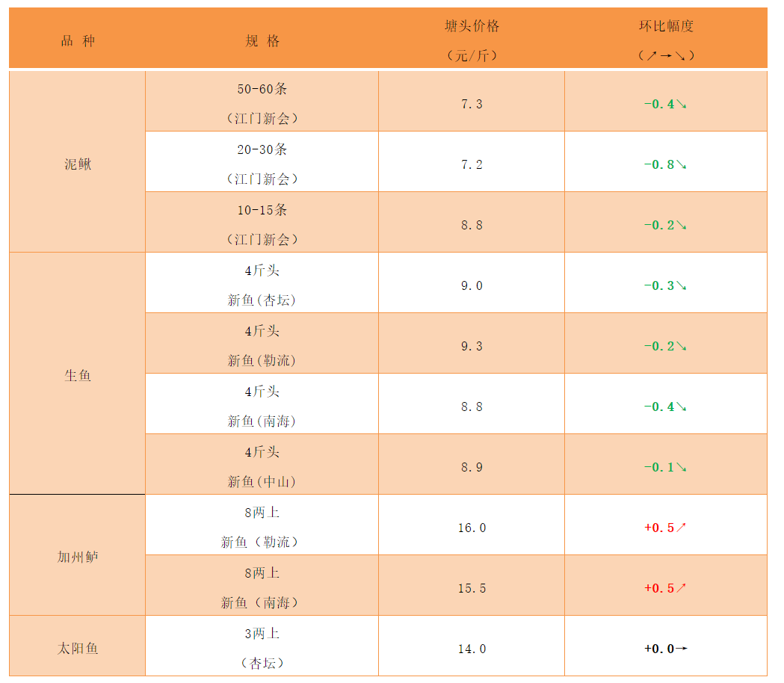The height and width of the screenshot is (683, 784).
Task: Click the 规格 column header
Action: coord(262,41)
